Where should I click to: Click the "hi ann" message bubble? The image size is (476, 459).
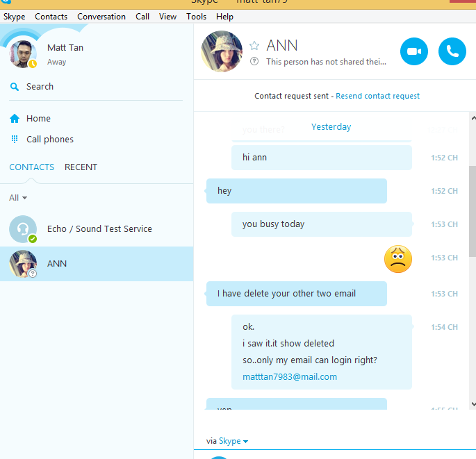322,158
